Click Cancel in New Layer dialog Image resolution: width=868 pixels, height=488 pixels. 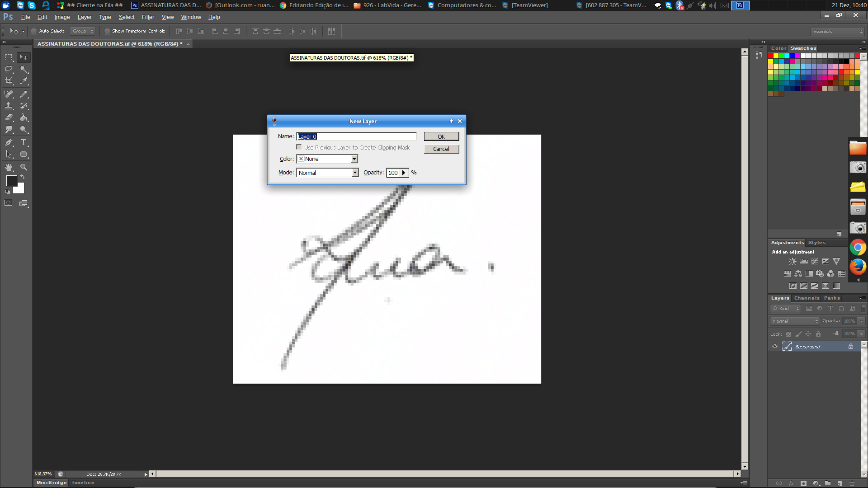(441, 149)
